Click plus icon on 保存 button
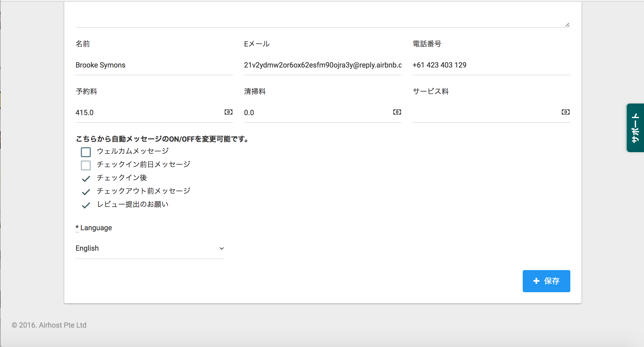The image size is (644, 347). tap(536, 281)
